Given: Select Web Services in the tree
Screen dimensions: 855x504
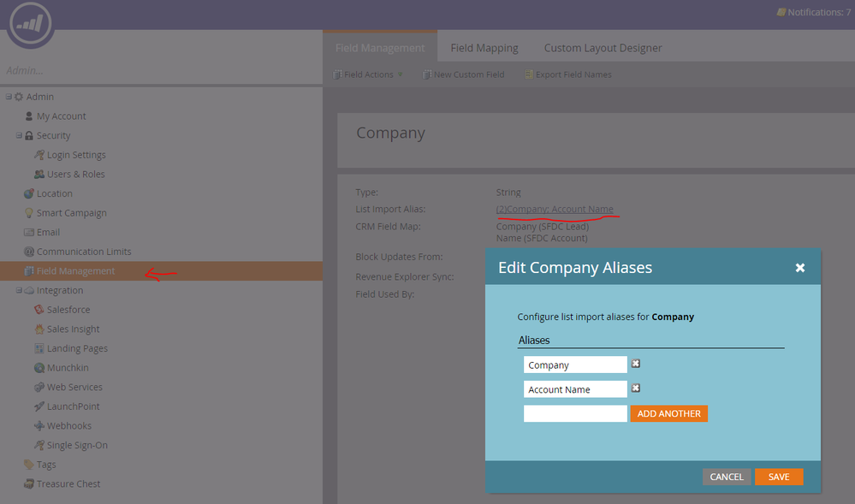Looking at the screenshot, I should pyautogui.click(x=74, y=387).
